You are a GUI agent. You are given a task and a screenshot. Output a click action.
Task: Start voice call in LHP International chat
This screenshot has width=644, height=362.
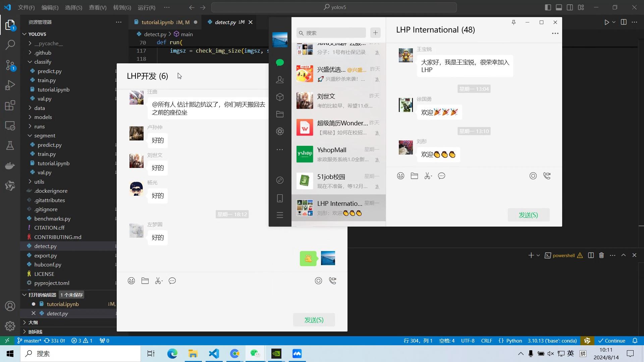tap(547, 176)
